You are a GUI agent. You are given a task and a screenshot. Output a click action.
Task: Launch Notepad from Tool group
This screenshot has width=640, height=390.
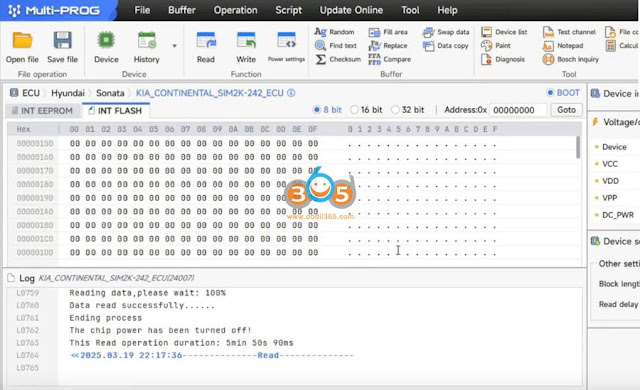point(563,46)
